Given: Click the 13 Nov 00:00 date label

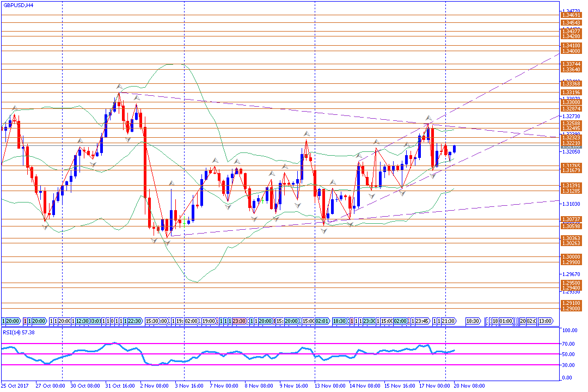Looking at the screenshot, I should click(x=330, y=385).
